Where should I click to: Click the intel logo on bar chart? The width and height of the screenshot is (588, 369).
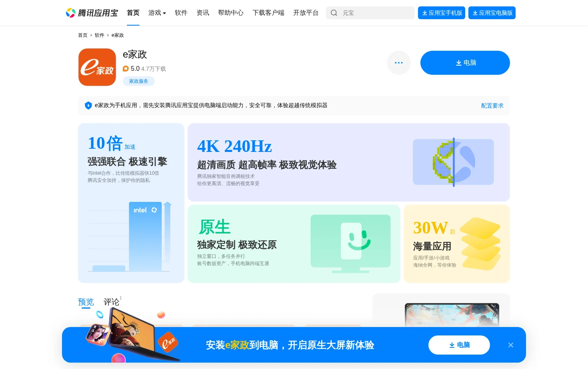click(140, 210)
